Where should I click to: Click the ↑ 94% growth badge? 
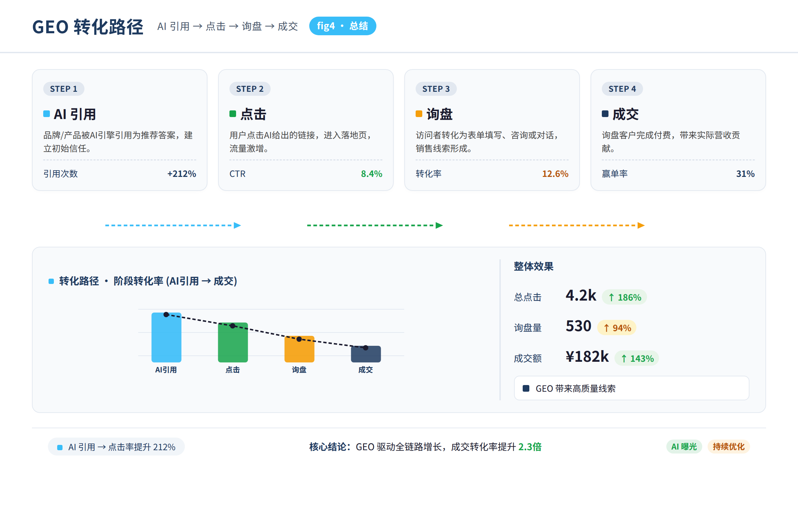pyautogui.click(x=616, y=328)
